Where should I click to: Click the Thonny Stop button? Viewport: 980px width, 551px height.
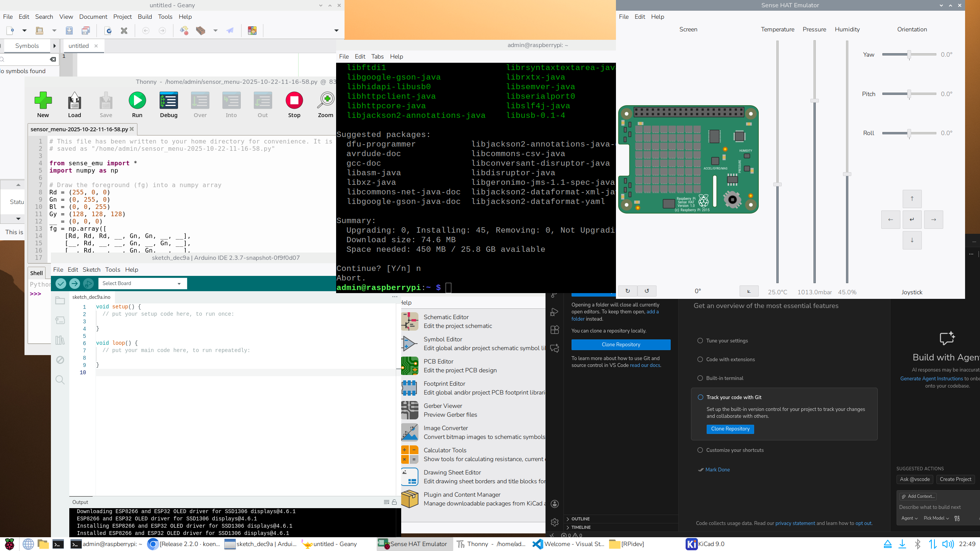[x=294, y=101]
